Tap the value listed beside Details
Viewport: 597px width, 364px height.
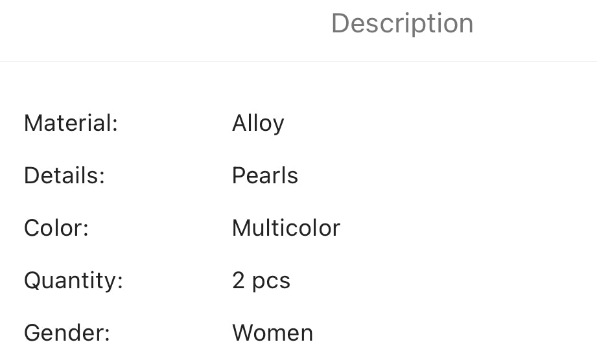pos(265,176)
